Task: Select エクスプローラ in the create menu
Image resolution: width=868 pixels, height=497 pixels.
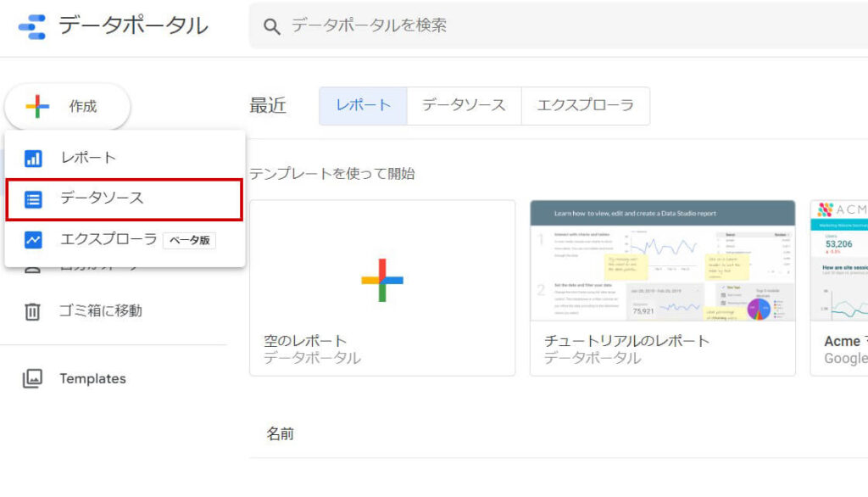Action: 125,240
